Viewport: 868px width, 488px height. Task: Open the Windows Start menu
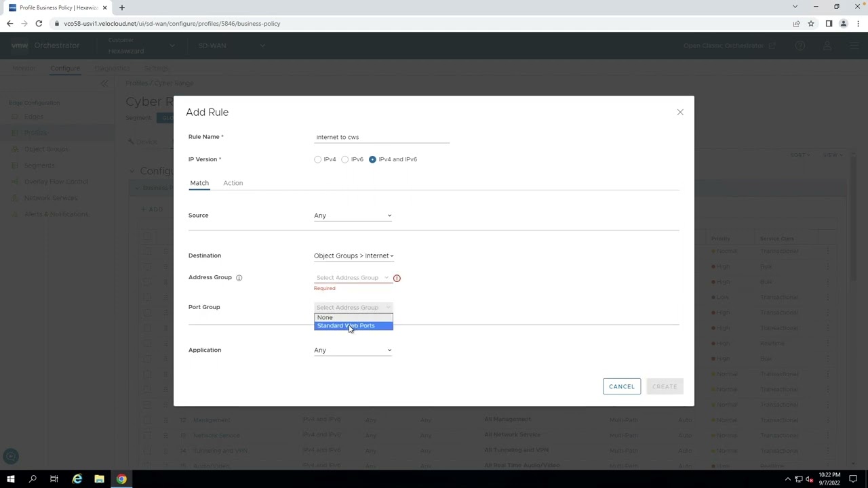pos(11,479)
